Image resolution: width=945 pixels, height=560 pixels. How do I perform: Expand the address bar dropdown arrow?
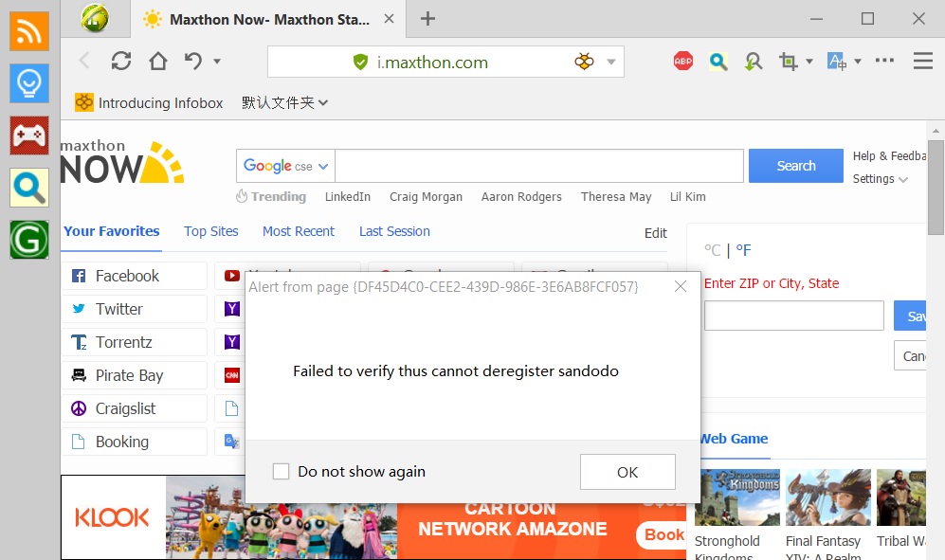click(x=611, y=62)
